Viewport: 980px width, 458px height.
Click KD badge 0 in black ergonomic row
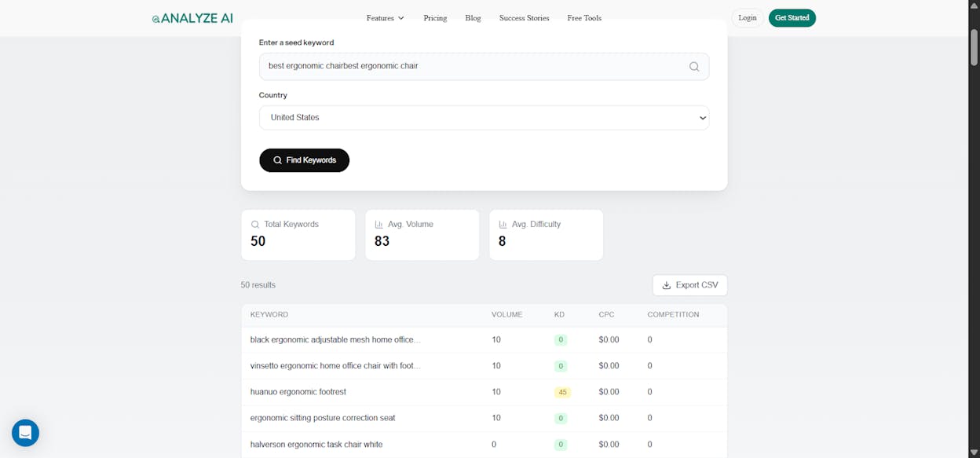pos(560,340)
